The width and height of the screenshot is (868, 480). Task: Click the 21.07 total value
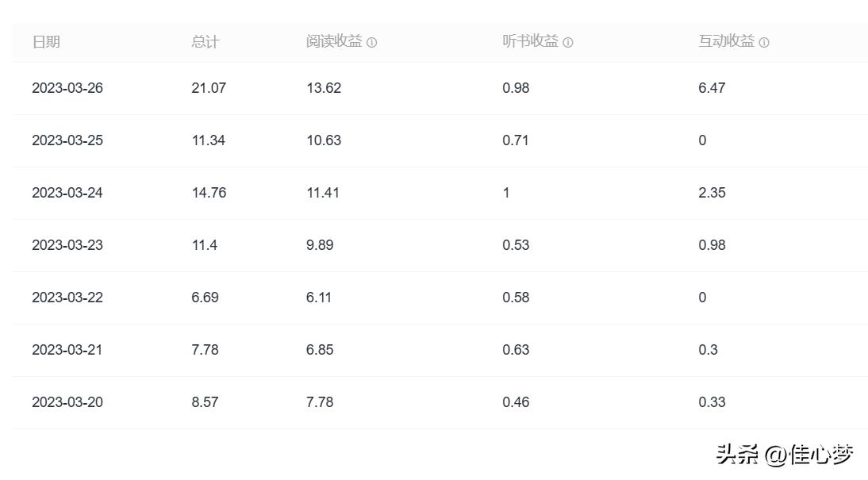pyautogui.click(x=209, y=88)
